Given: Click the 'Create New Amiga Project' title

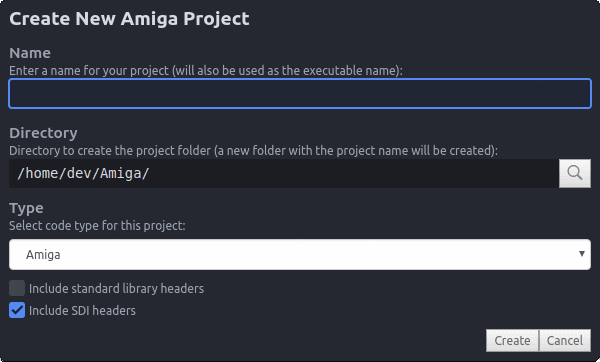Looking at the screenshot, I should click(x=129, y=19).
